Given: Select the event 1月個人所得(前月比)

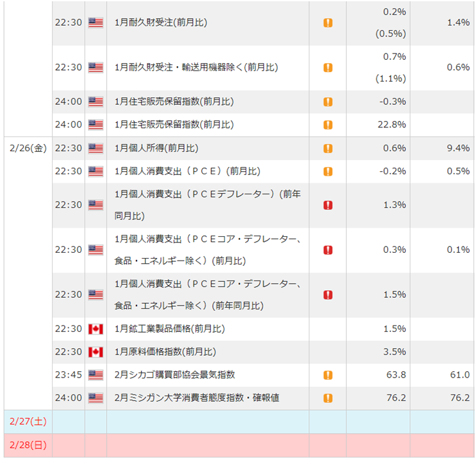Looking at the screenshot, I should [156, 148].
